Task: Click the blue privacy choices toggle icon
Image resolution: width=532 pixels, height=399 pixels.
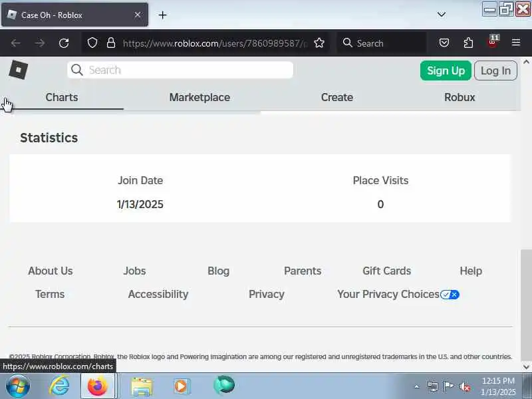Action: point(450,295)
